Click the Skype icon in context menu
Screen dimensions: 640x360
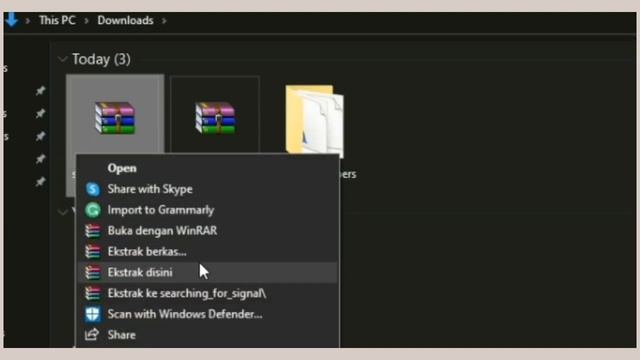tap(93, 189)
